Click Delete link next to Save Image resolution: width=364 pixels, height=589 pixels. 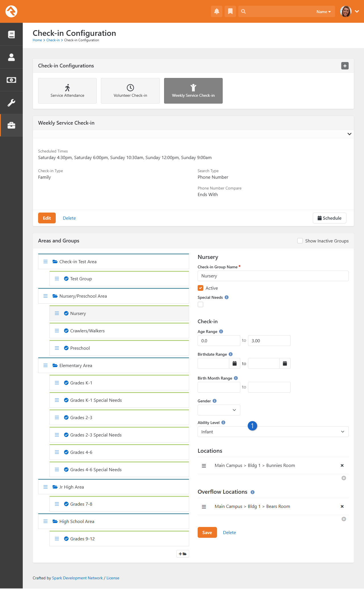pos(229,533)
